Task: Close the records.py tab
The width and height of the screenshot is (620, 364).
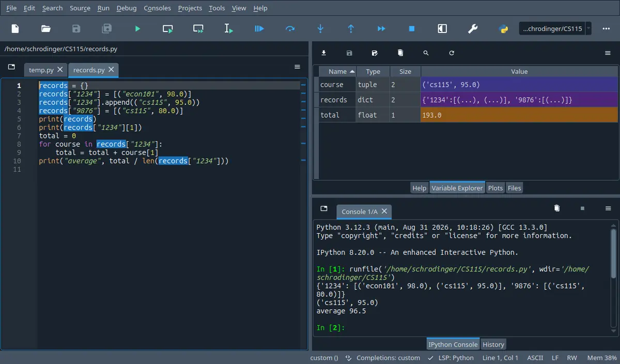Action: tap(112, 70)
